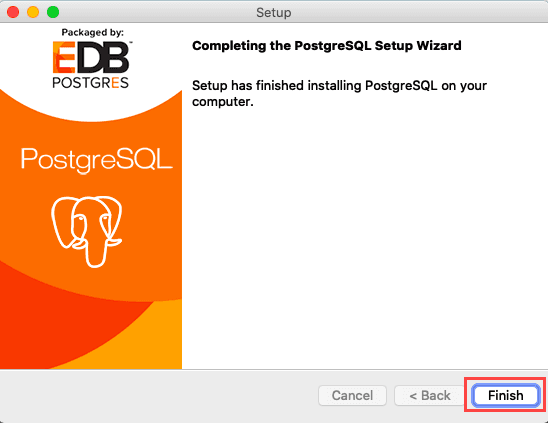
Task: Minimize the Setup window with the yellow button
Action: (x=33, y=12)
